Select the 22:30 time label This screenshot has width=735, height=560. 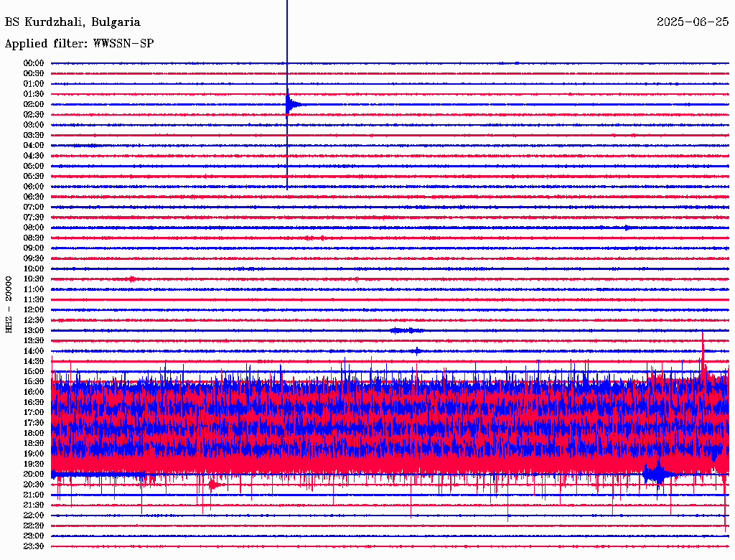pos(34,526)
